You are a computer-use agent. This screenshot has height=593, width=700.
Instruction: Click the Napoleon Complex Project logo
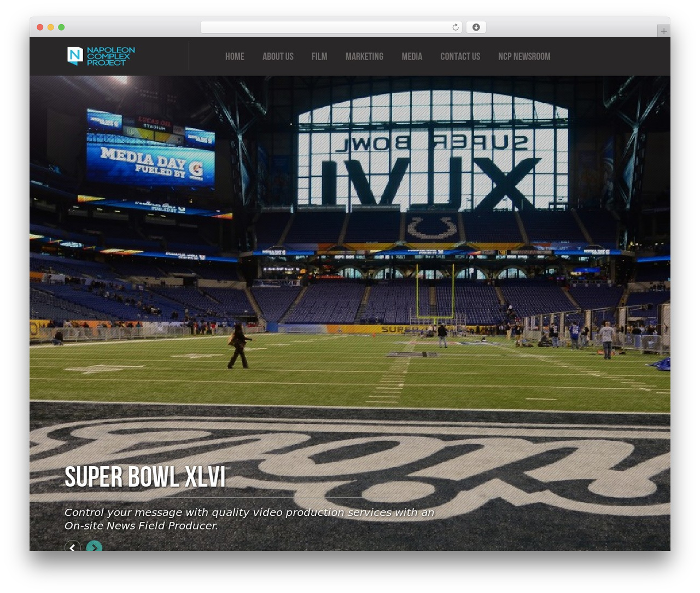click(101, 56)
